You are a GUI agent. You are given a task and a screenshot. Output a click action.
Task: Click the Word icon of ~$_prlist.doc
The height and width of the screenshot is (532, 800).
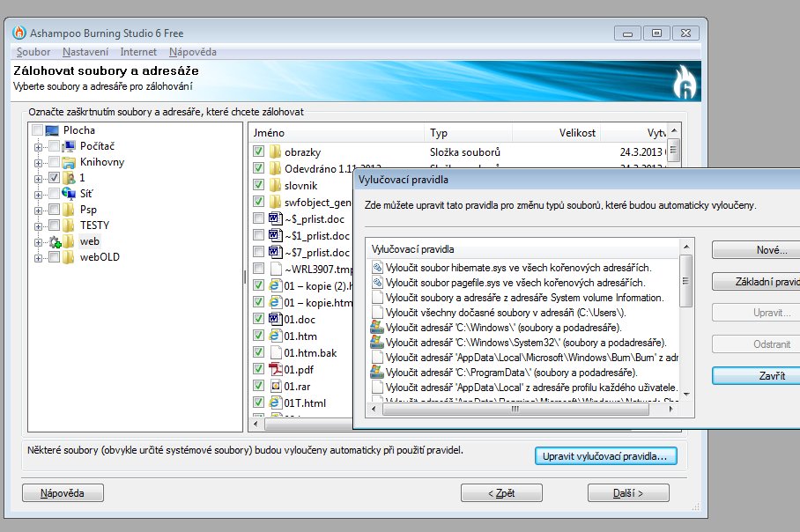click(x=276, y=219)
